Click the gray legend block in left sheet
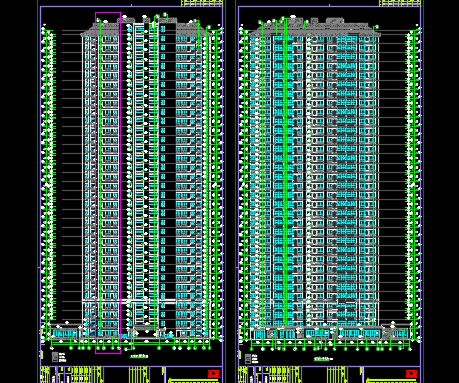The image size is (459, 383). pyautogui.click(x=55, y=357)
